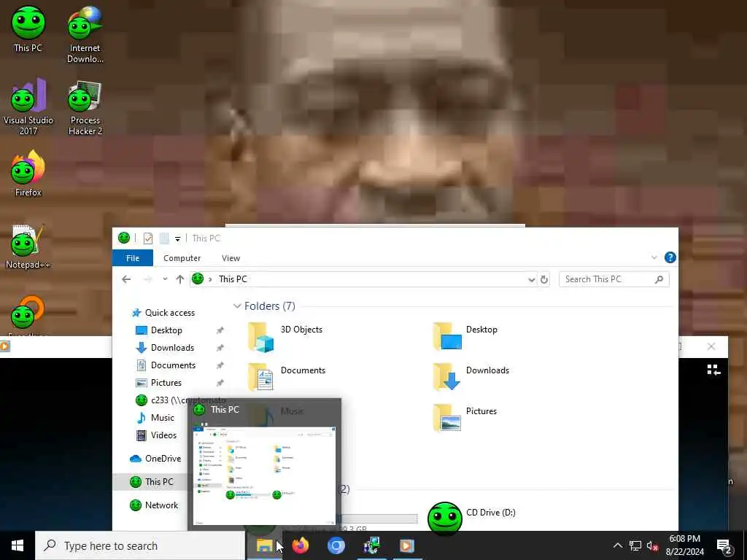Select Documents under Quick access

pyautogui.click(x=166, y=365)
